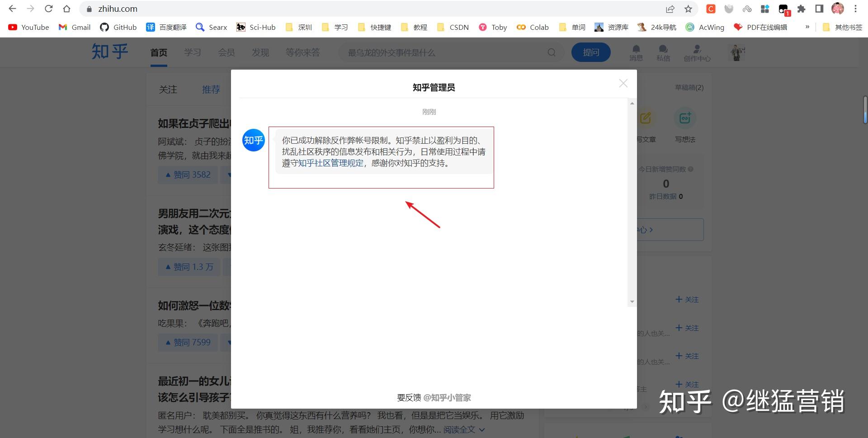Screen dimensions: 868x438
Task: Click the share page icon in address bar
Action: click(x=670, y=9)
